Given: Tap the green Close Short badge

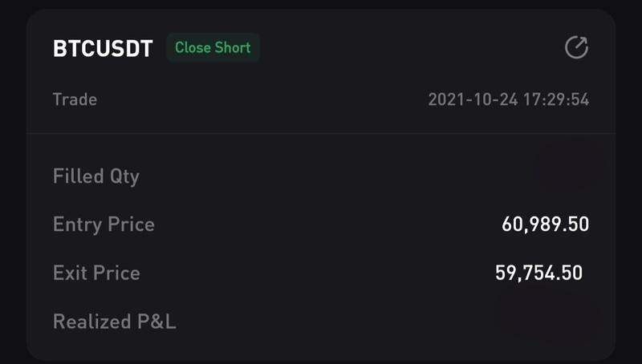Looking at the screenshot, I should [x=213, y=47].
